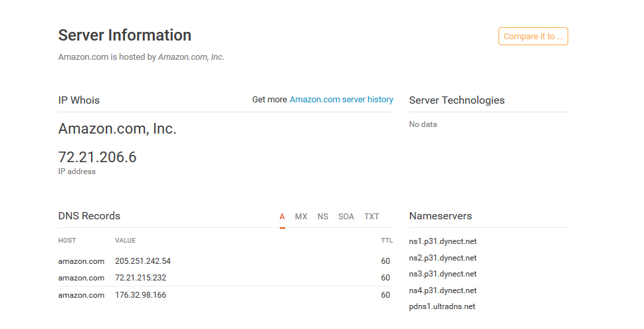This screenshot has height=329, width=644.
Task: Open the NS records tab
Action: point(323,217)
